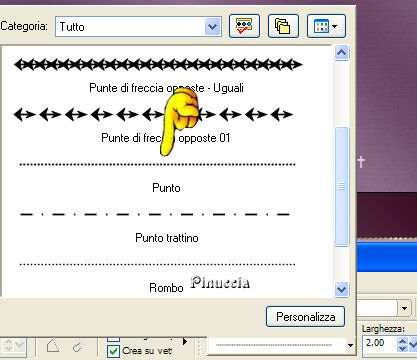Select the 'Punte di freccia opposte - Uguali' style
Viewport: 417px width, 360px height.
click(x=158, y=64)
